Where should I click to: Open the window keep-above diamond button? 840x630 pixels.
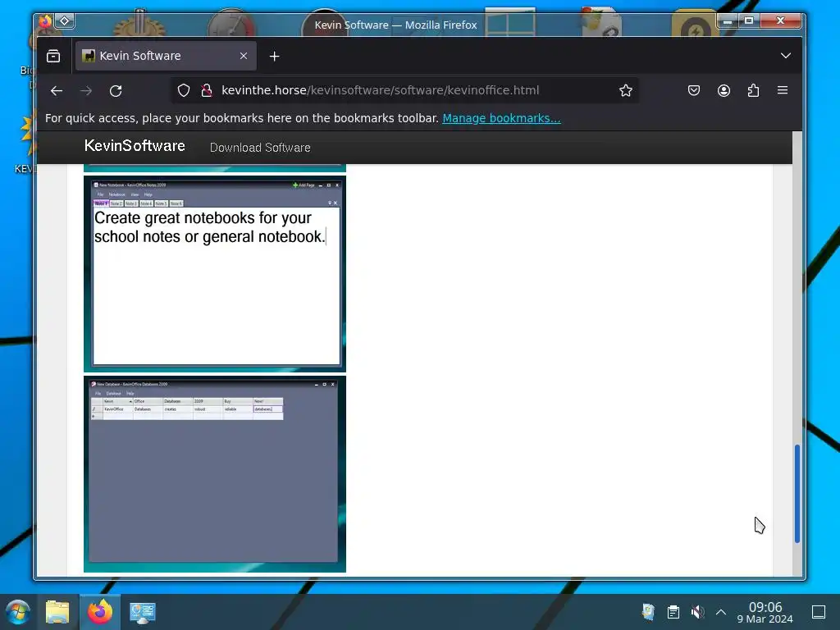tap(65, 21)
